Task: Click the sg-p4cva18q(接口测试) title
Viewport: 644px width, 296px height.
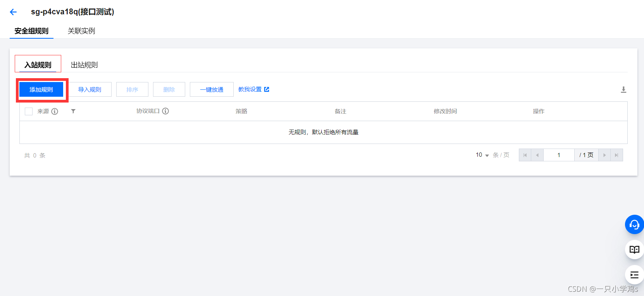Action: (72, 12)
